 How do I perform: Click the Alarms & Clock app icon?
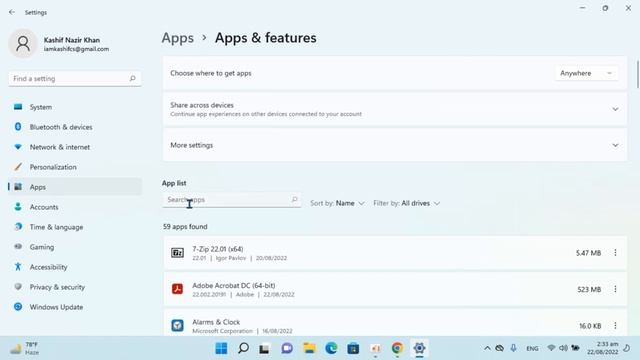(178, 326)
